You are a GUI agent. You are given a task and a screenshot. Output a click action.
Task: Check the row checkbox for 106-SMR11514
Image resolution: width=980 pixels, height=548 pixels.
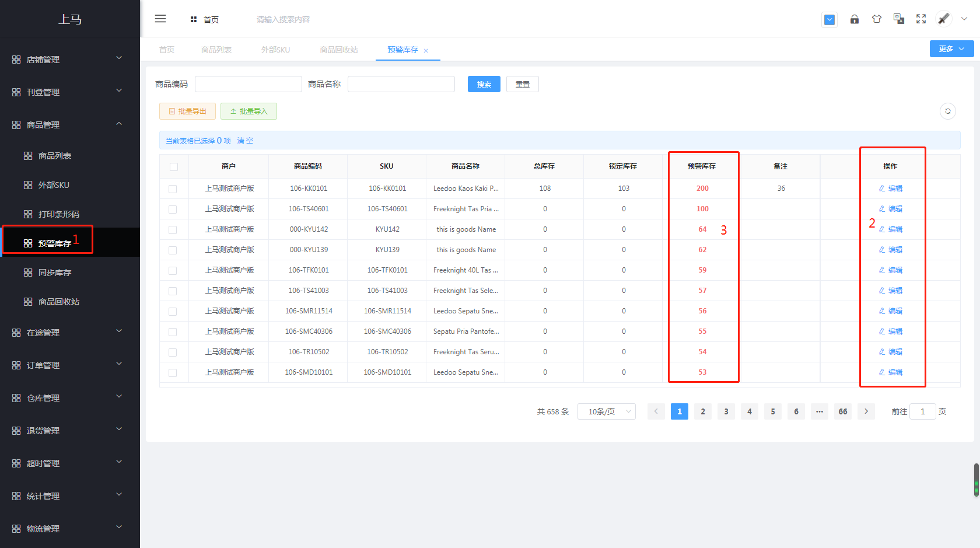click(173, 312)
